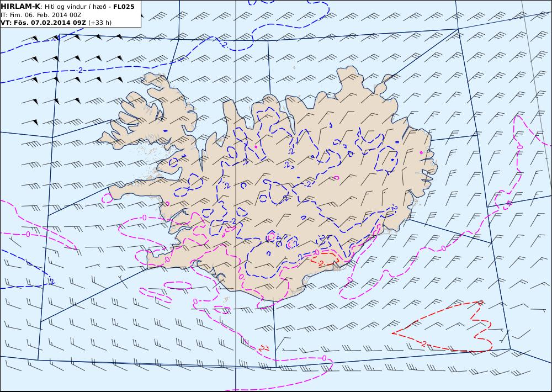Click the 'IT: Fim. 06. Feb. 2014 00Z' line

41,15
